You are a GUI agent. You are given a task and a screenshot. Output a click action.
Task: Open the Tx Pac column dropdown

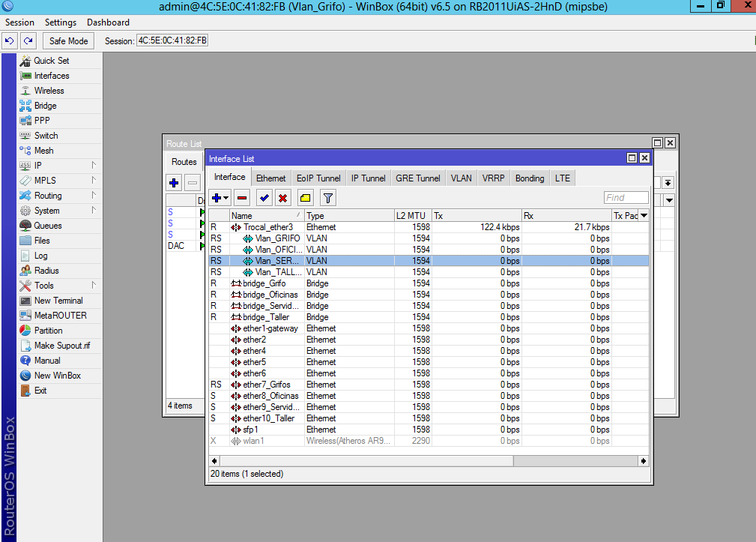pos(643,215)
